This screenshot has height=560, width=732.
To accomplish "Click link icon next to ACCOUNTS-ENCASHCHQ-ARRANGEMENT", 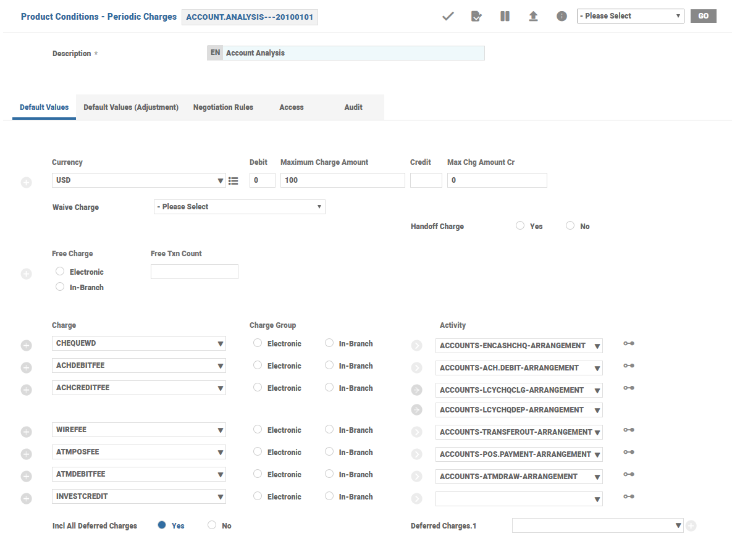I will pyautogui.click(x=629, y=344).
